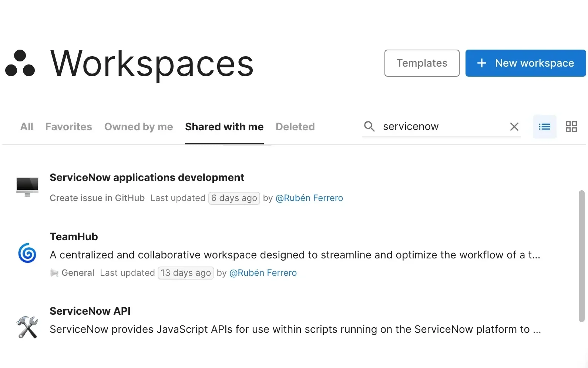This screenshot has height=368, width=588.
Task: Click the ServiceNow API description text
Action: (x=295, y=329)
